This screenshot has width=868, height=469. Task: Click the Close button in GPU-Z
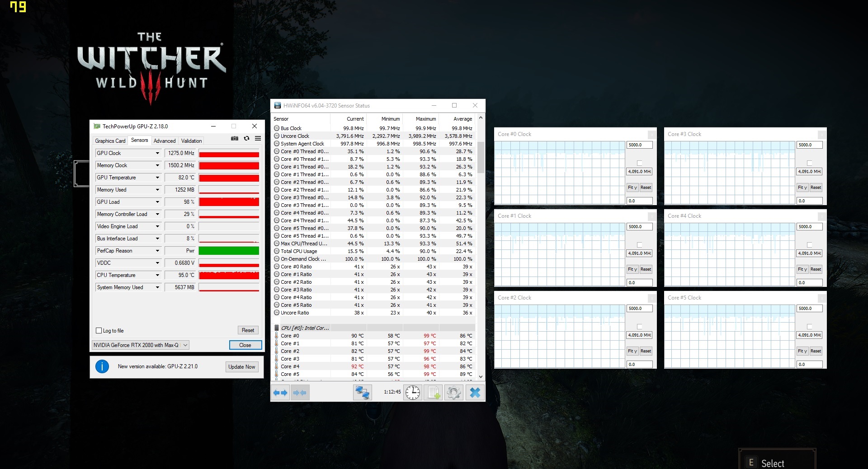(x=245, y=345)
